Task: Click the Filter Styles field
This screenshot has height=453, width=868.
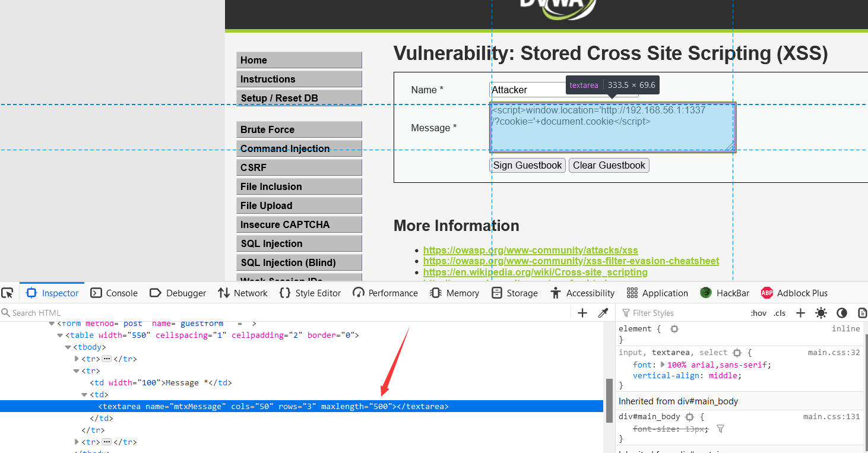Action: pos(683,313)
